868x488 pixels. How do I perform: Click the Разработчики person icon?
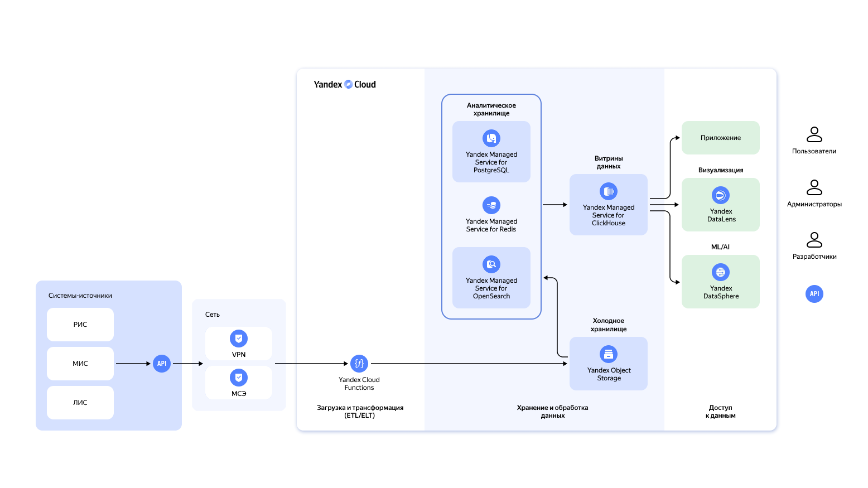click(814, 240)
